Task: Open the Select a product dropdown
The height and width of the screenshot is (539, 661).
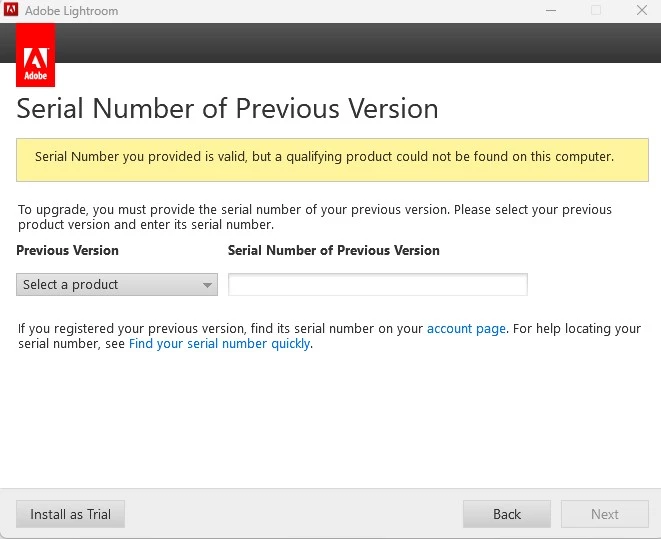Action: [x=117, y=284]
